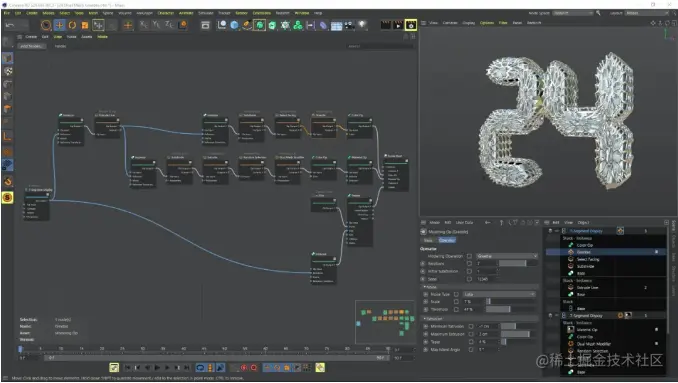
Task: Click the attribute manager back arrow
Action: click(487, 223)
